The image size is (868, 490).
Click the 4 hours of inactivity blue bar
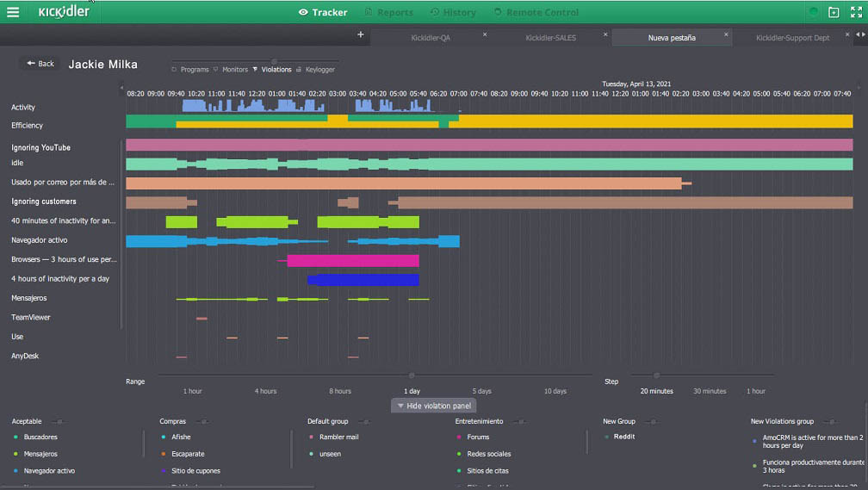click(363, 280)
